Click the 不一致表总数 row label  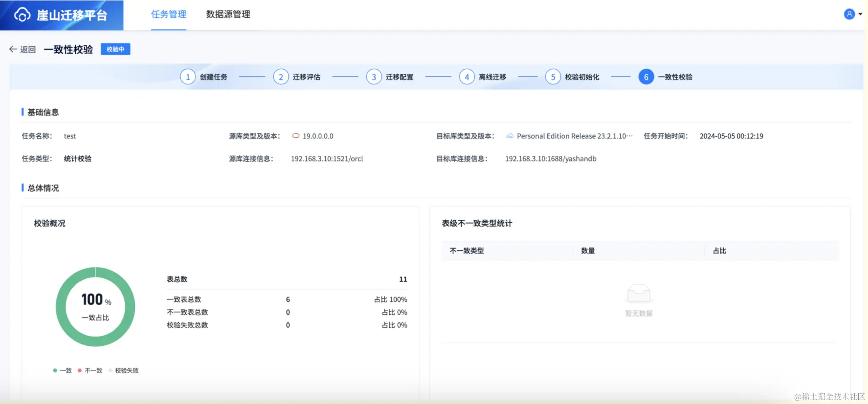[x=187, y=312]
